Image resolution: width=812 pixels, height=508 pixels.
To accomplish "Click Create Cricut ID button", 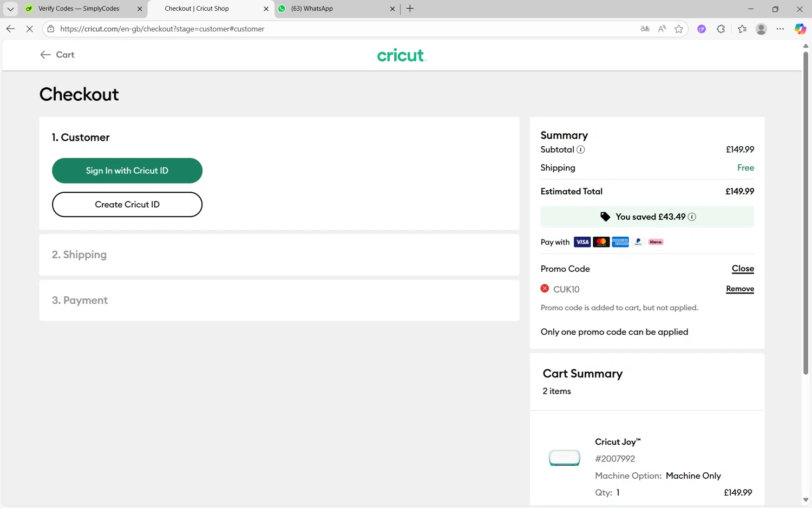I will click(127, 205).
